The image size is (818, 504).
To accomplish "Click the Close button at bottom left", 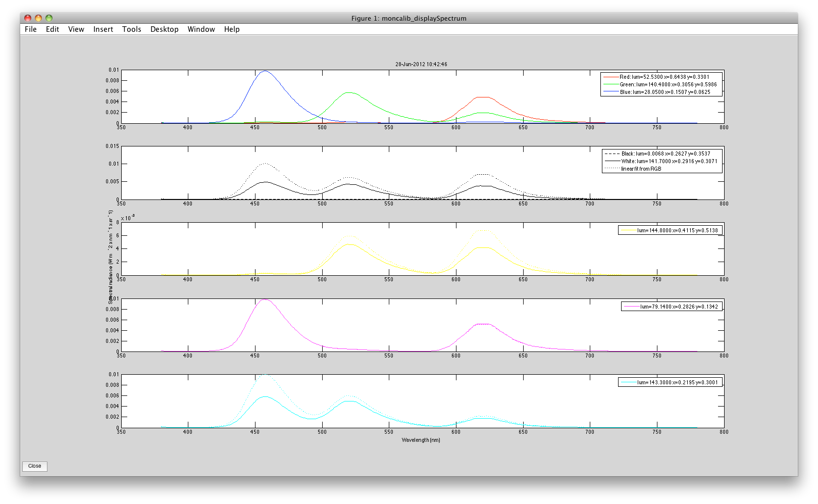I will click(x=35, y=466).
